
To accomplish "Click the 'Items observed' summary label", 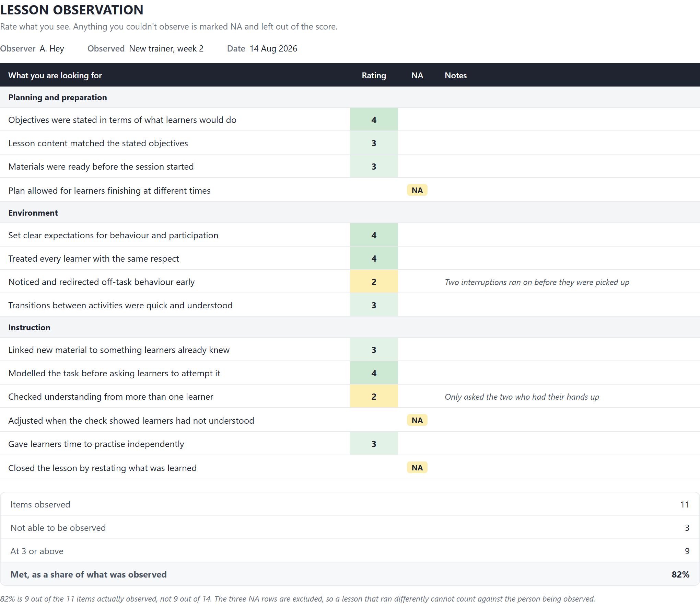I will pyautogui.click(x=40, y=504).
